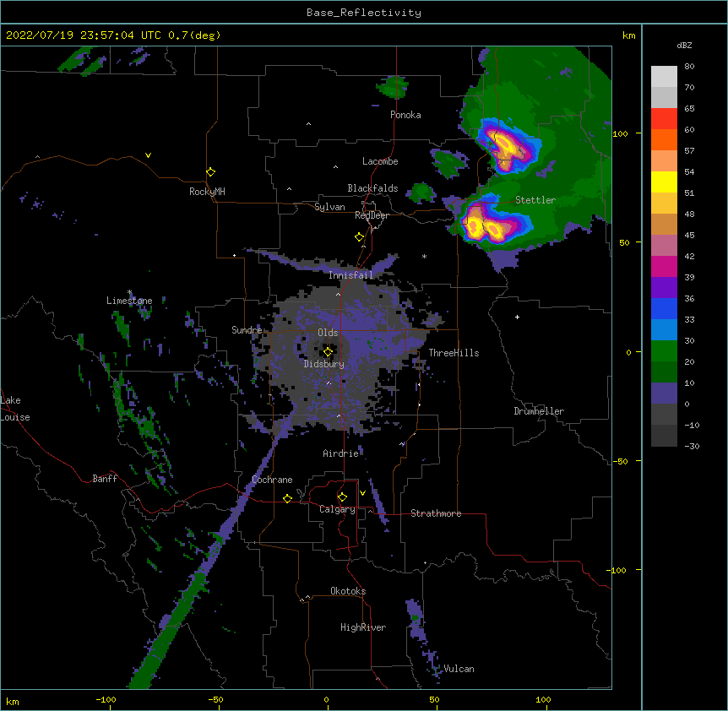Click the small green echo above Ponoka

coord(394,87)
